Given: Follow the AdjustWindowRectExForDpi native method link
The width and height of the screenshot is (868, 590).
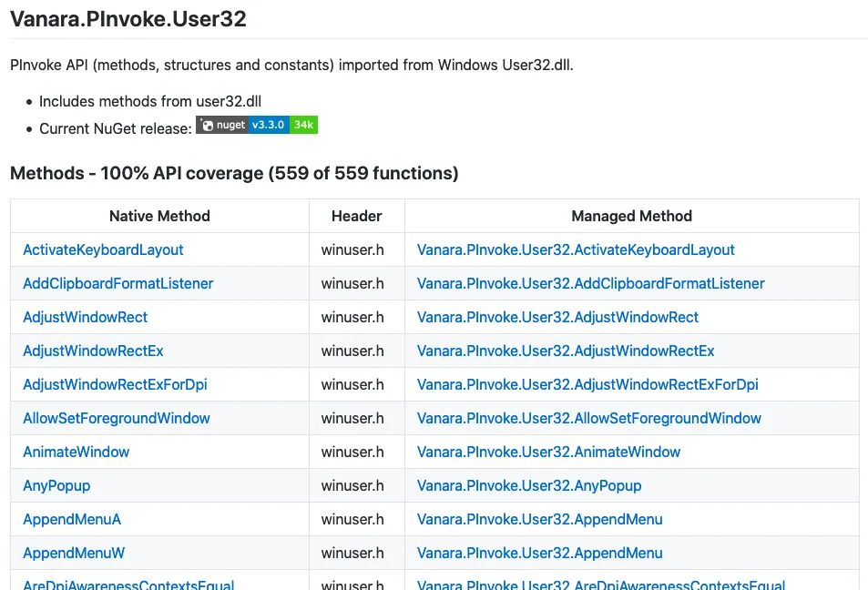Looking at the screenshot, I should coord(115,384).
